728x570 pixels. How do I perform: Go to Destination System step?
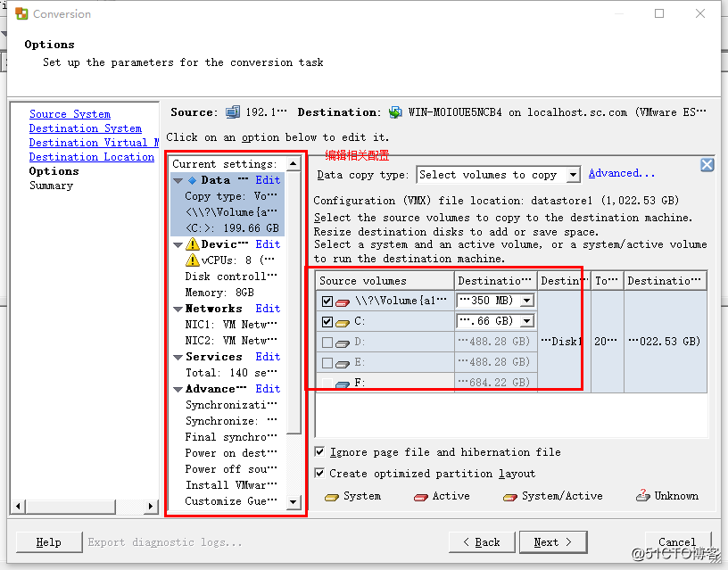(86, 128)
